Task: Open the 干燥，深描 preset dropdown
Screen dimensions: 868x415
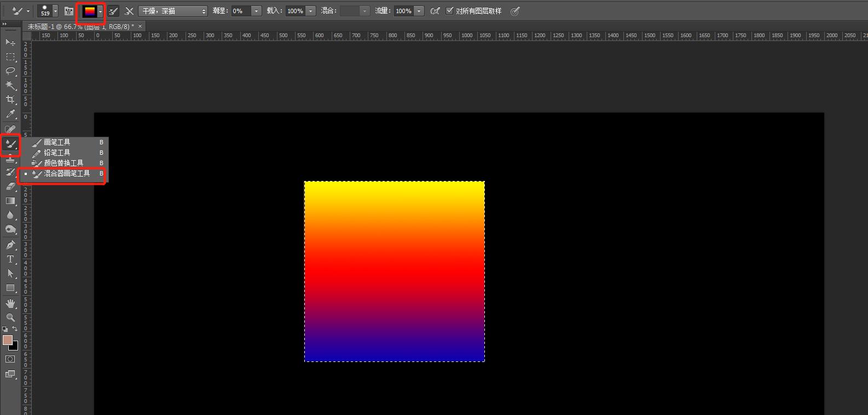Action: 173,11
